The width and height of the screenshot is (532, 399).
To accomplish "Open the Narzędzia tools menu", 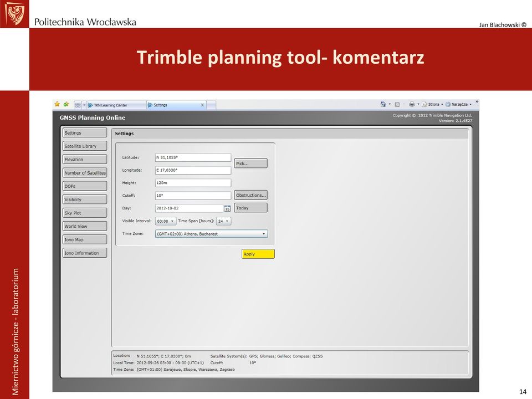I will [458, 105].
